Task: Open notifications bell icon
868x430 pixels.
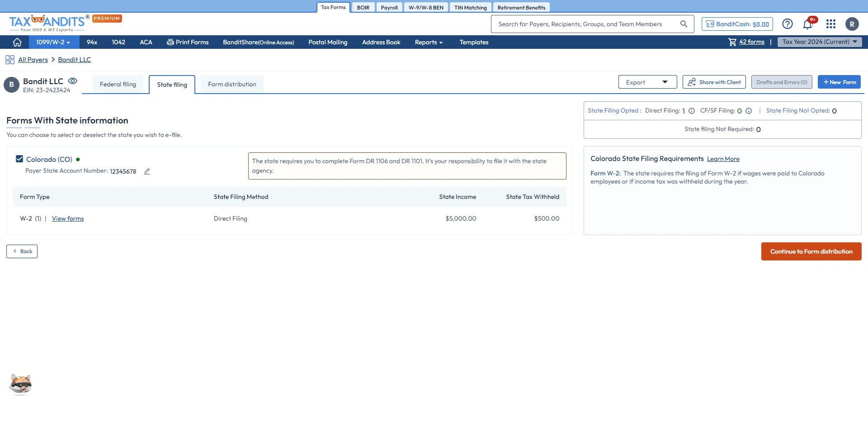Action: (x=808, y=24)
